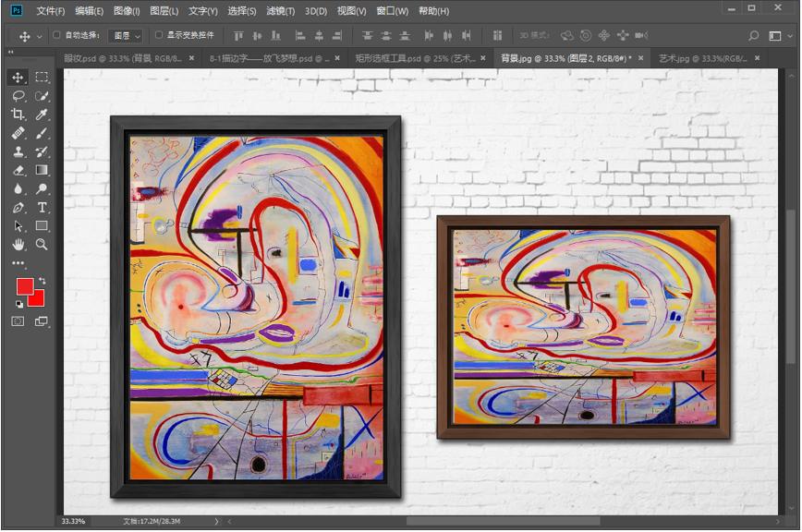Activate the Crop tool
This screenshot has height=532, width=802.
point(18,115)
